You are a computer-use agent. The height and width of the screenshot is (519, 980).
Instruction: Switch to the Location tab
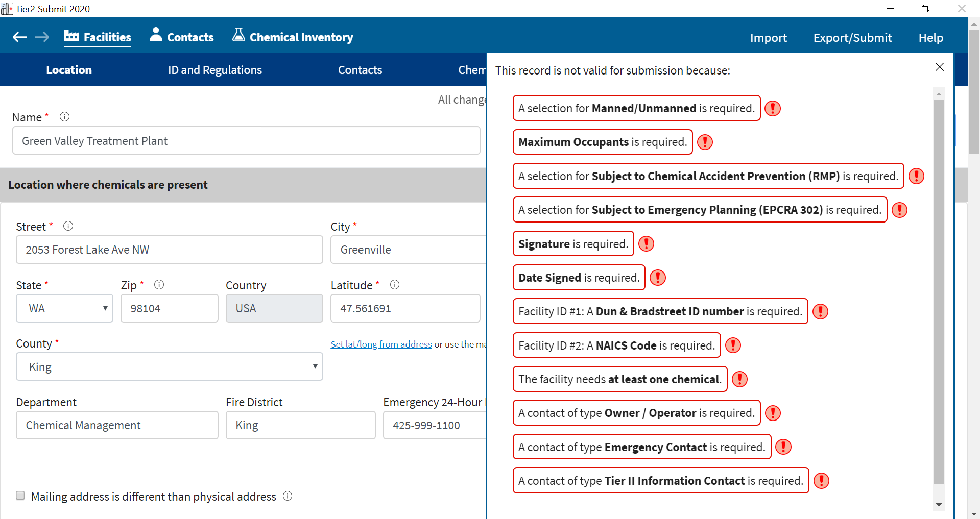[69, 70]
